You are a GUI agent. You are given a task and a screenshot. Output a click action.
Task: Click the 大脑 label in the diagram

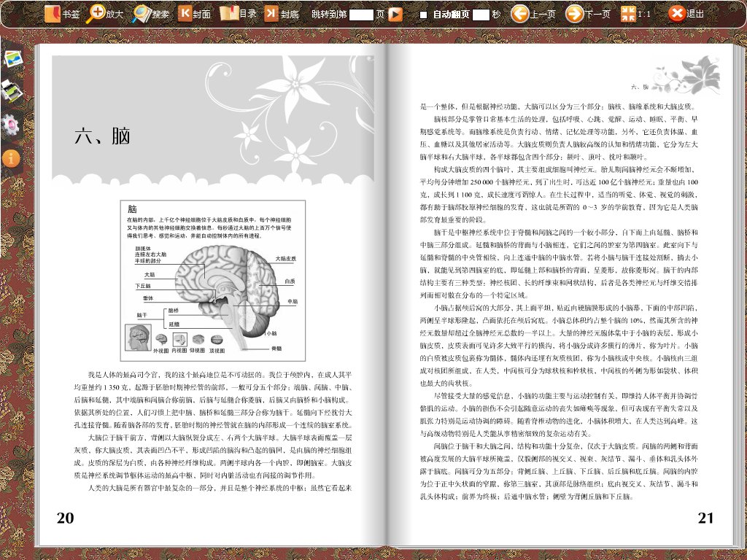click(x=150, y=275)
